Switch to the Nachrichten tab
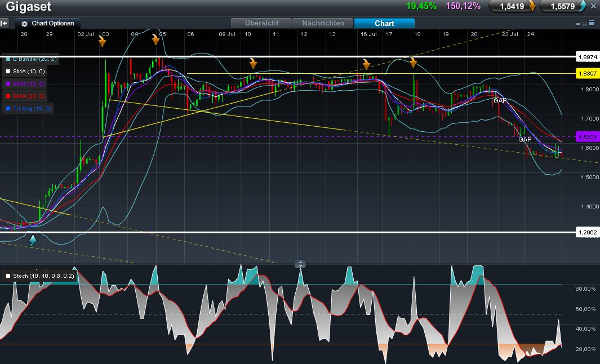Image resolution: width=600 pixels, height=364 pixels. [x=323, y=23]
